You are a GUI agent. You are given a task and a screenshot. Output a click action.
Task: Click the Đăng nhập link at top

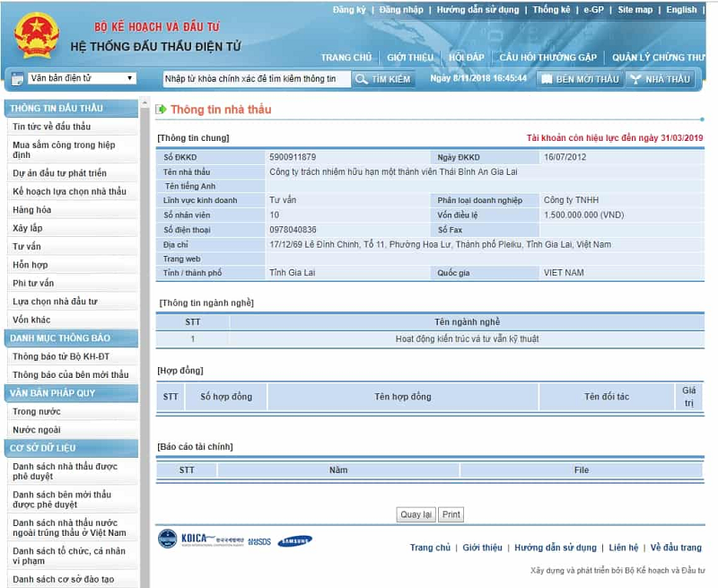401,10
